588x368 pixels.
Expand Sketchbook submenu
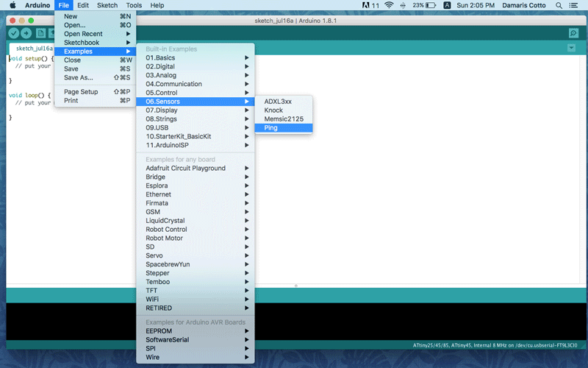click(96, 43)
